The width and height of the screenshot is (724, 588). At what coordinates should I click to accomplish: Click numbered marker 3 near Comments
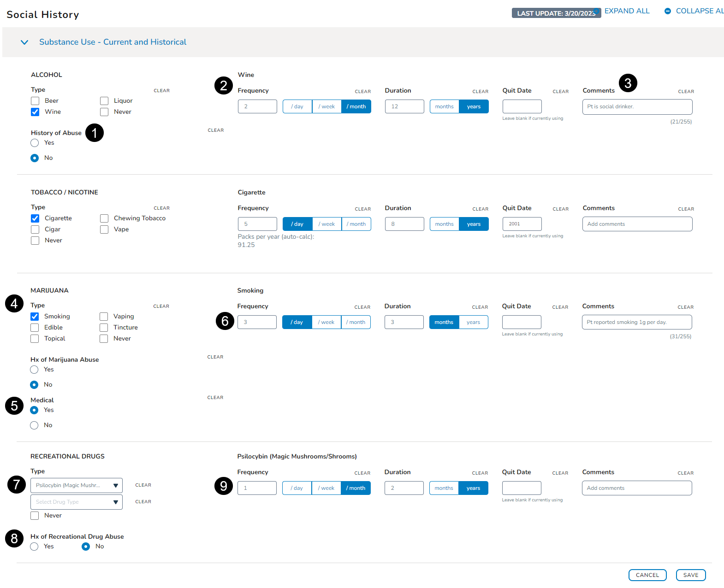tap(628, 83)
